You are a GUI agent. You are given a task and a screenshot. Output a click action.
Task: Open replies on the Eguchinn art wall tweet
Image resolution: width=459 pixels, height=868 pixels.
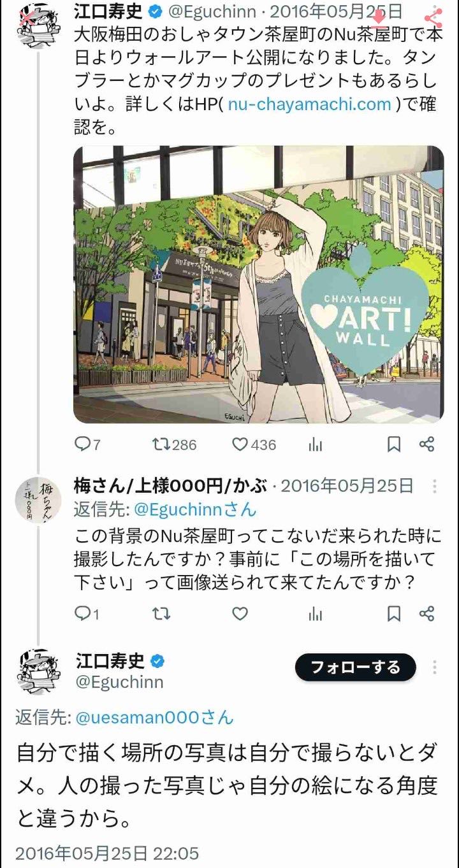[87, 445]
